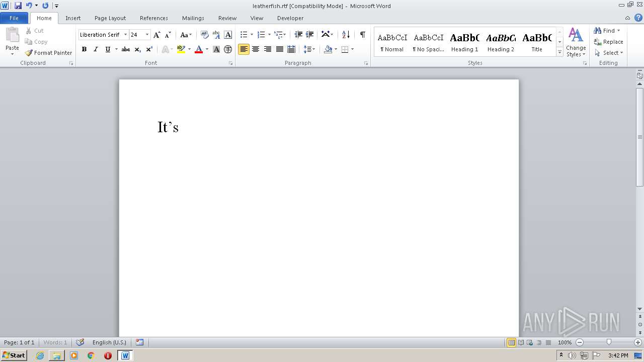
Task: Click the character border icon
Action: 228,35
